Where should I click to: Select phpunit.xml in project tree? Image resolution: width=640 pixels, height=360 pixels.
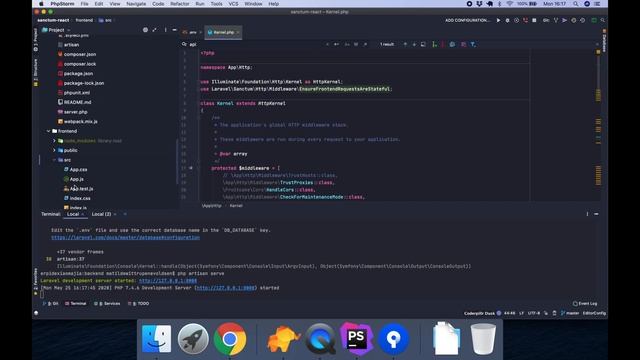click(x=73, y=93)
